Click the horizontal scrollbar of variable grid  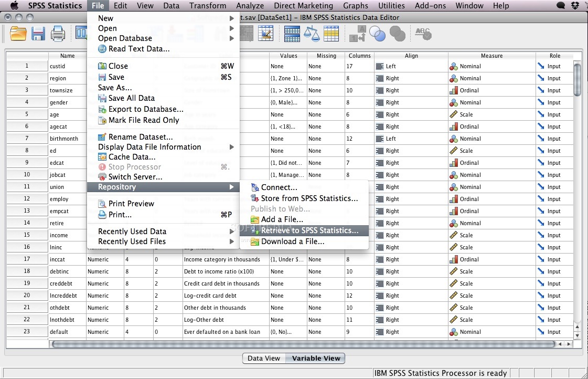303,344
